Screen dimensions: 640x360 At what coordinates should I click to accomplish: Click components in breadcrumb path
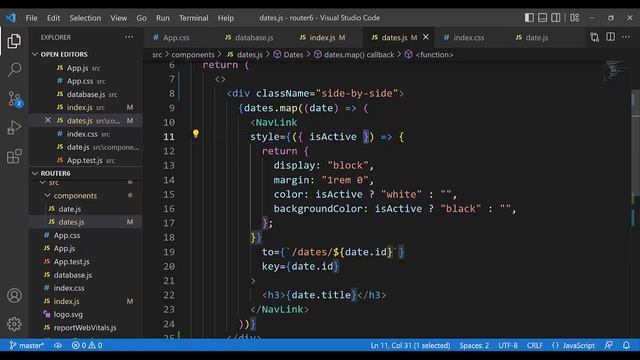[x=193, y=55]
